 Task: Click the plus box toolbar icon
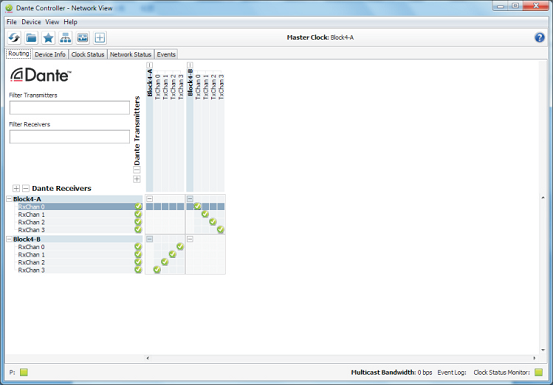click(x=100, y=37)
